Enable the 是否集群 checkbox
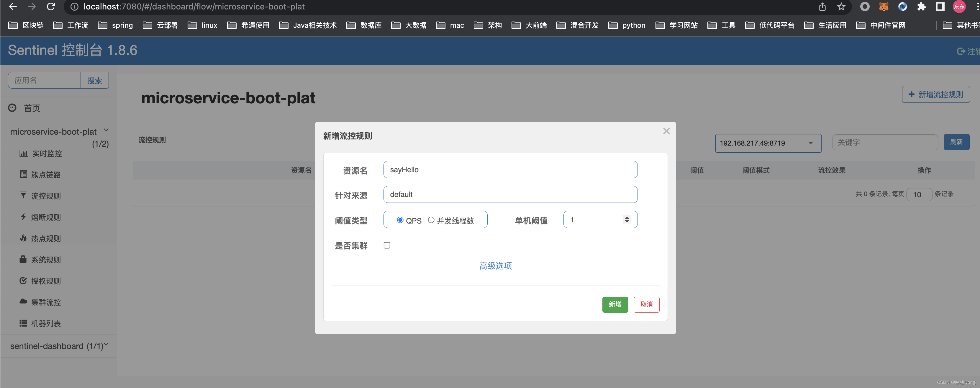Image resolution: width=980 pixels, height=388 pixels. point(387,245)
